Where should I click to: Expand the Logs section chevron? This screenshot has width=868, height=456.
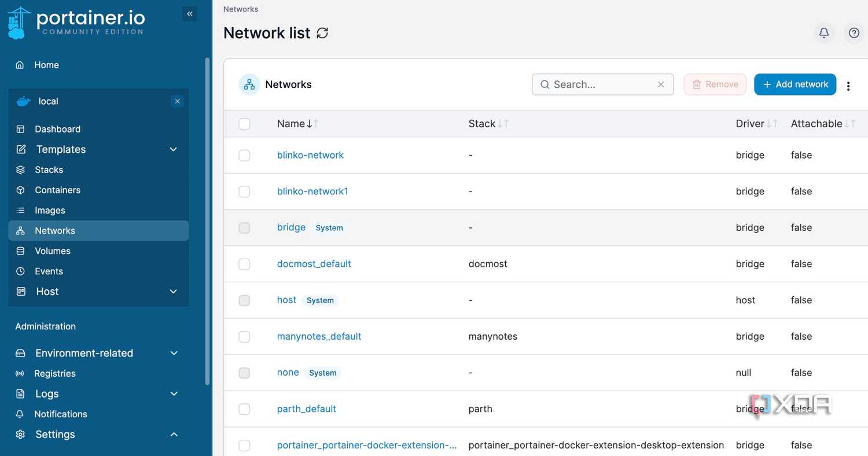tap(174, 394)
